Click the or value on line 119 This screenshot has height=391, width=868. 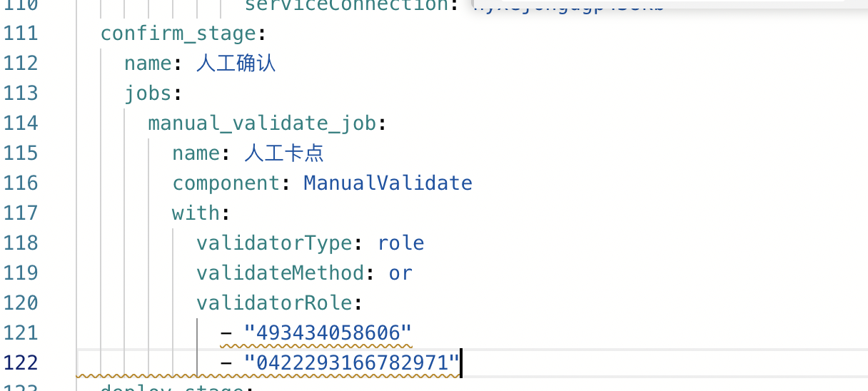point(400,273)
